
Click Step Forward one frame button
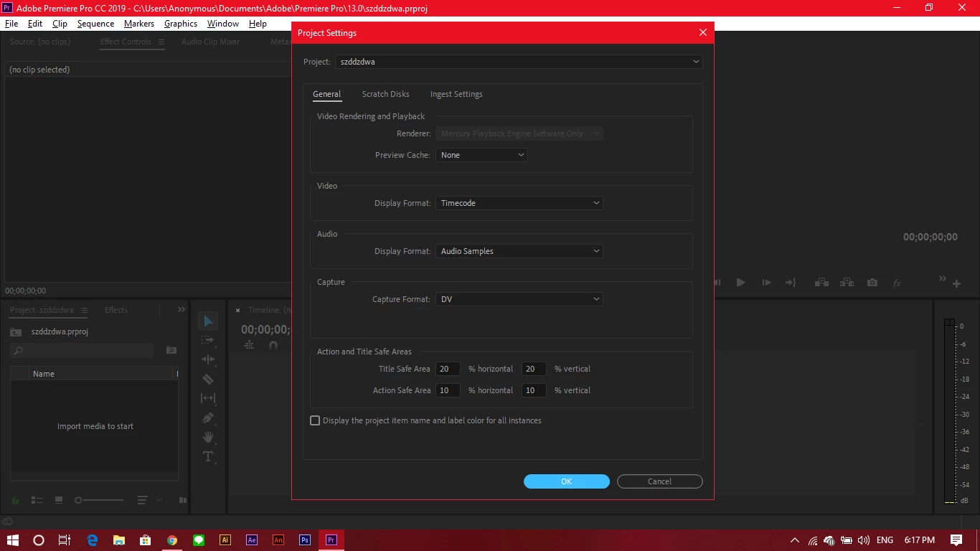pyautogui.click(x=766, y=283)
